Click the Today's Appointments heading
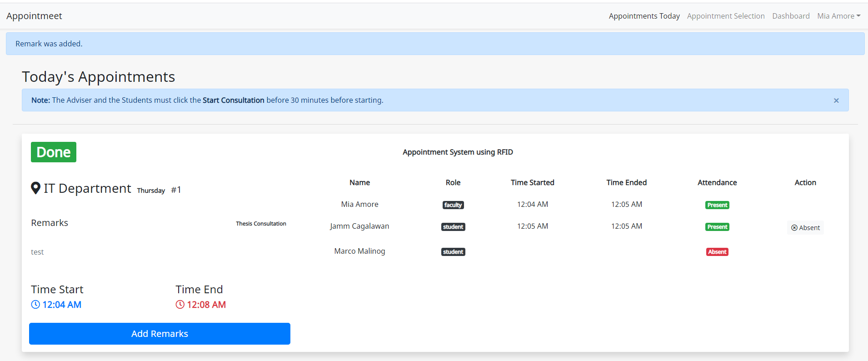Image resolution: width=868 pixels, height=361 pixels. (x=98, y=77)
